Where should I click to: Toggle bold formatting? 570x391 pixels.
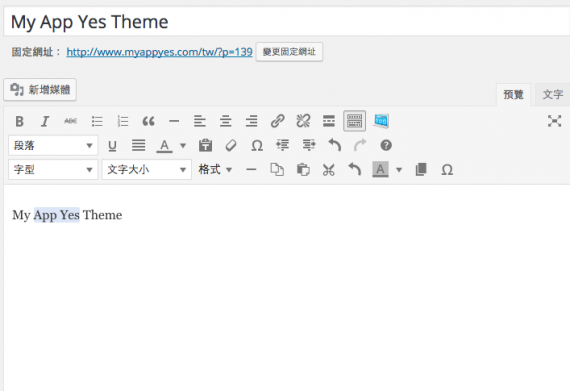click(19, 121)
